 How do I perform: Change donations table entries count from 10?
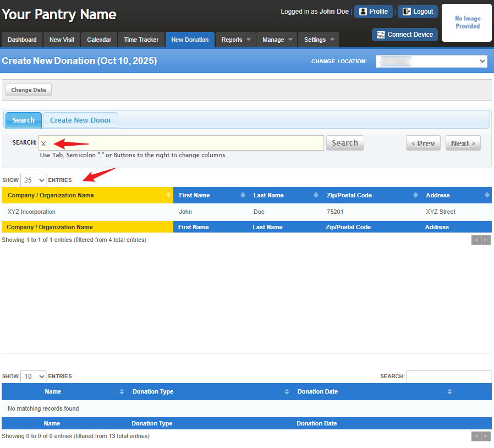tap(34, 377)
